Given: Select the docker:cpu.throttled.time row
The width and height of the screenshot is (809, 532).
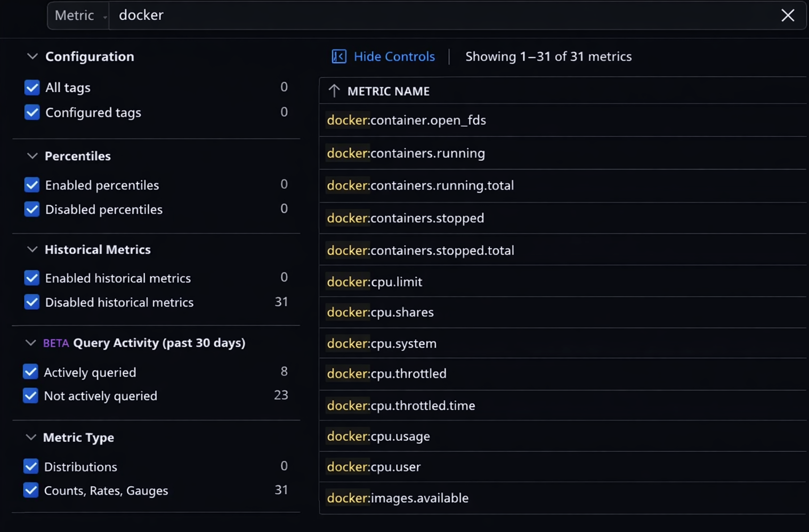Looking at the screenshot, I should [x=563, y=406].
